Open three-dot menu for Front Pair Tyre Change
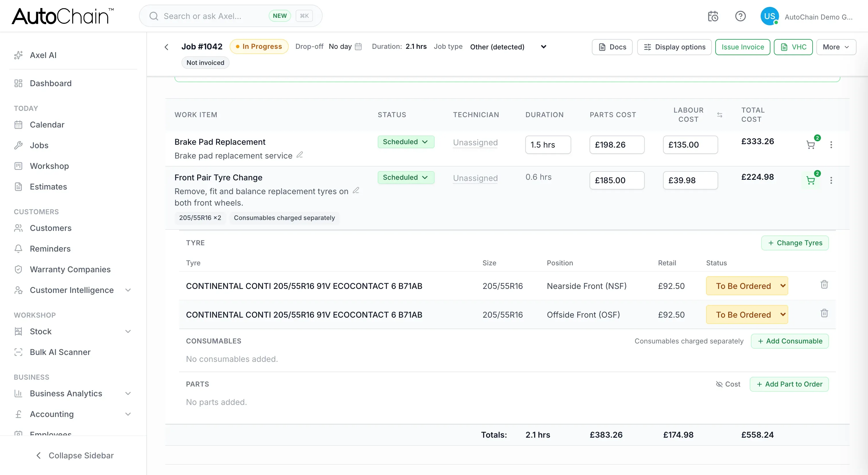 831,180
